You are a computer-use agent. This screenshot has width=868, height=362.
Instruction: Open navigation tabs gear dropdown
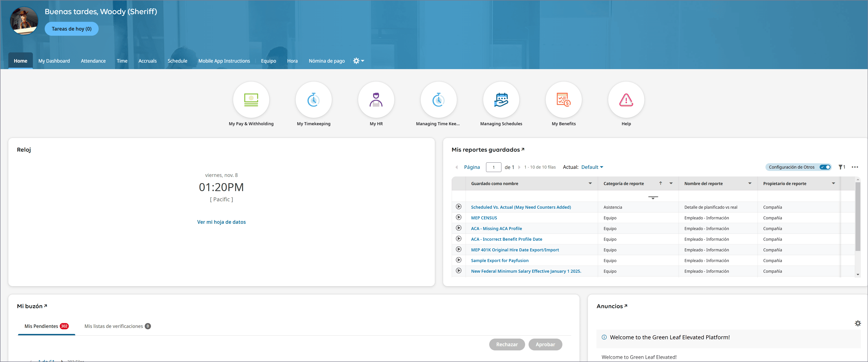tap(358, 61)
